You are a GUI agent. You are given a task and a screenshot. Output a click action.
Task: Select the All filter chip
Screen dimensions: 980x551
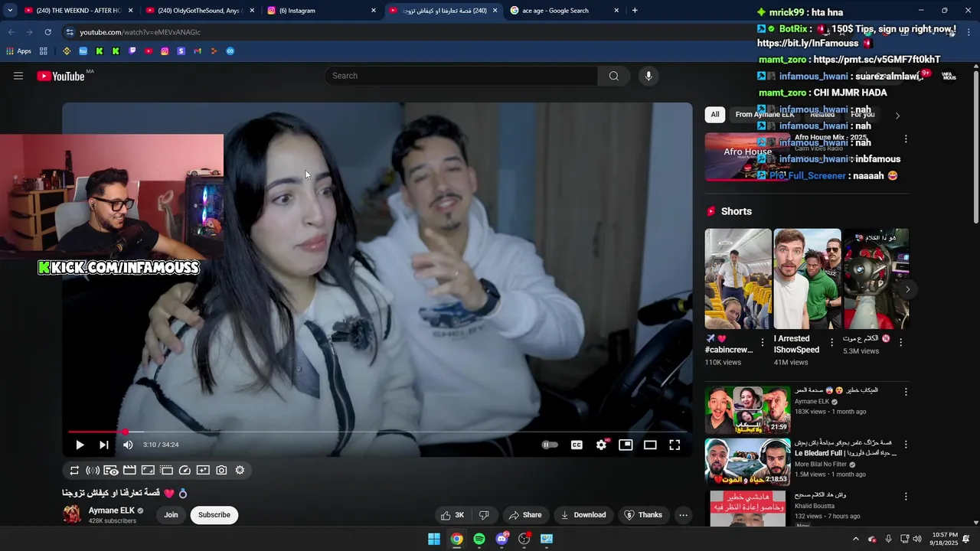714,115
